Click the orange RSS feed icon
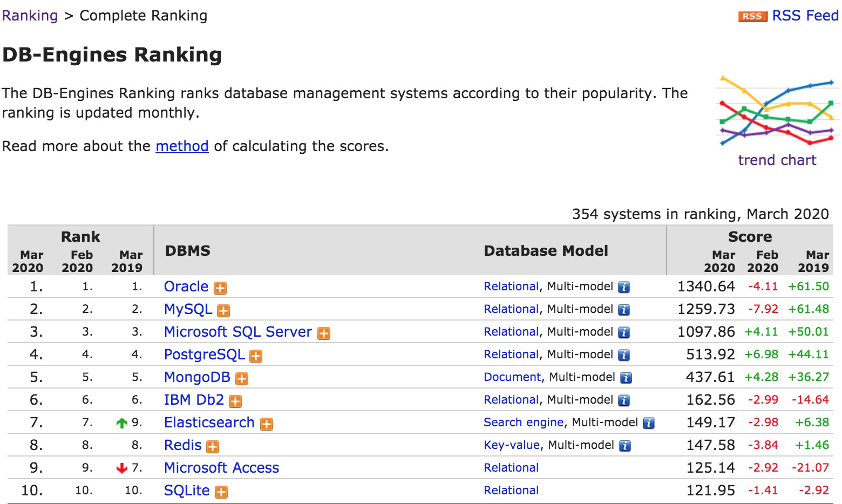 coord(752,16)
